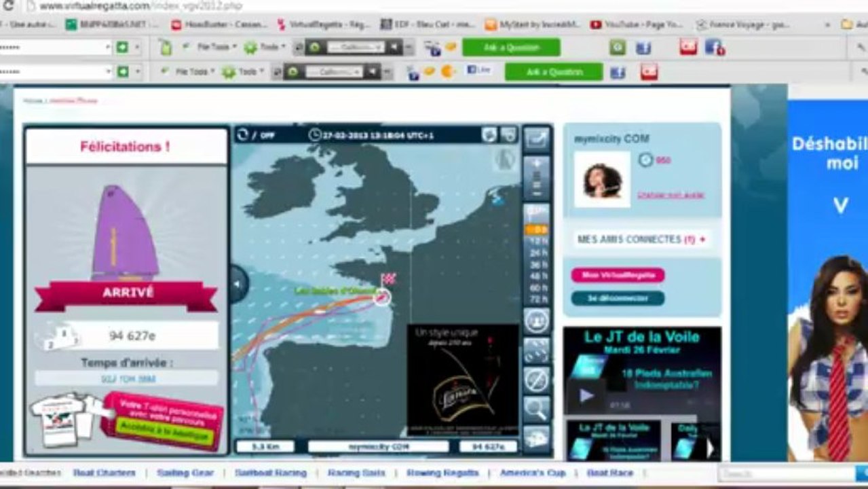Click the ranking field at map bottom right

(x=488, y=447)
